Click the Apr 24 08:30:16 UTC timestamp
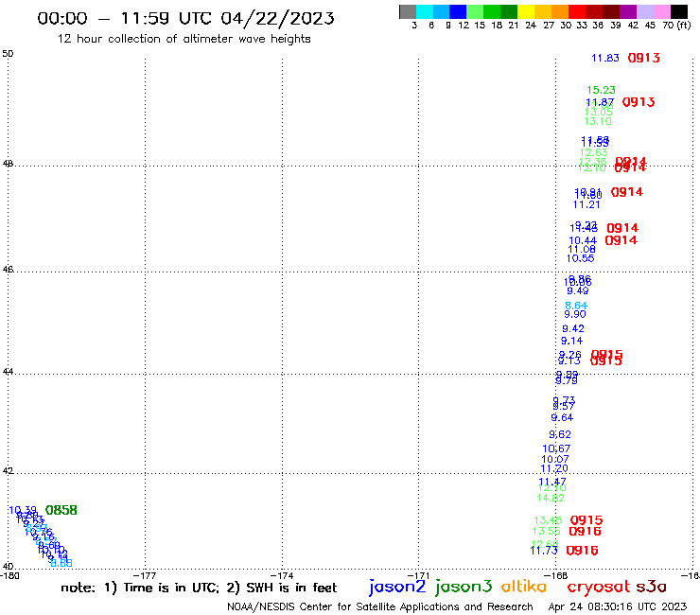 (x=618, y=606)
